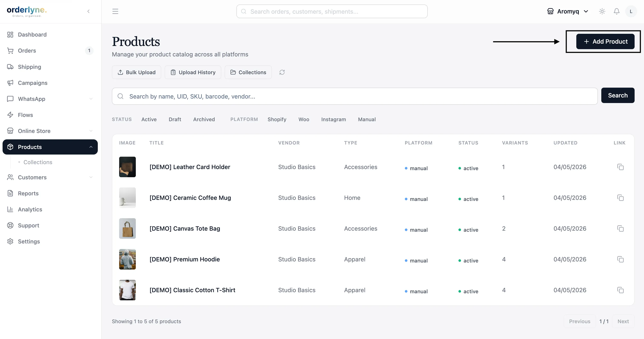The height and width of the screenshot is (339, 644).
Task: Expand the Customers submenu chevron
Action: pos(91,177)
